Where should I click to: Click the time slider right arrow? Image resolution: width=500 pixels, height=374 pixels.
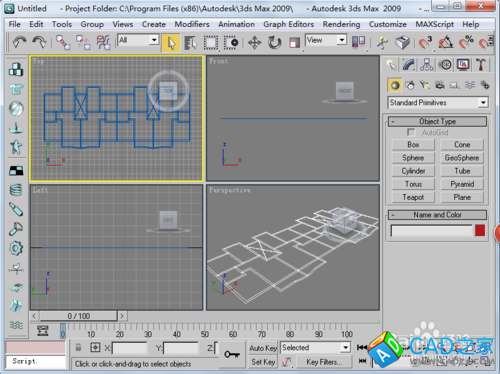tap(122, 316)
